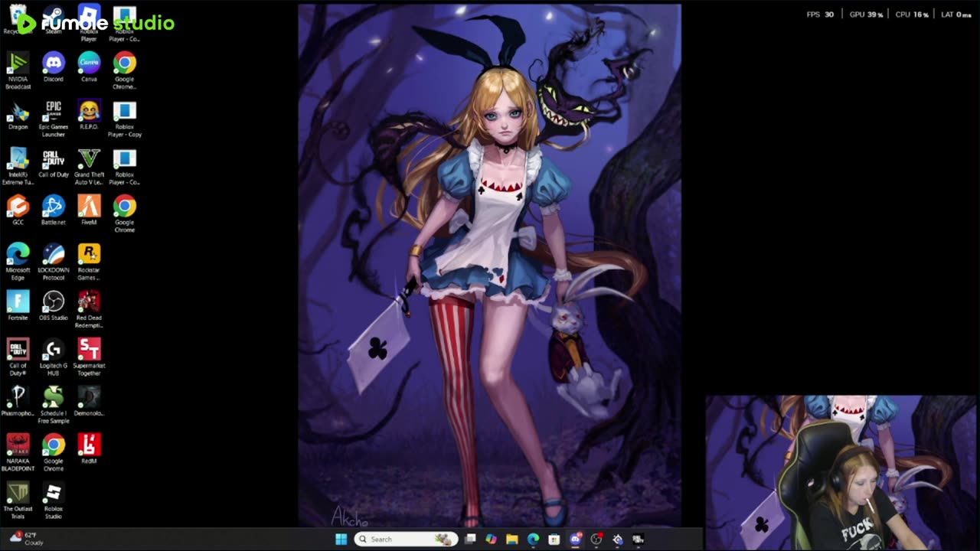
Task: Switch to Discord via taskbar icon
Action: click(576, 540)
